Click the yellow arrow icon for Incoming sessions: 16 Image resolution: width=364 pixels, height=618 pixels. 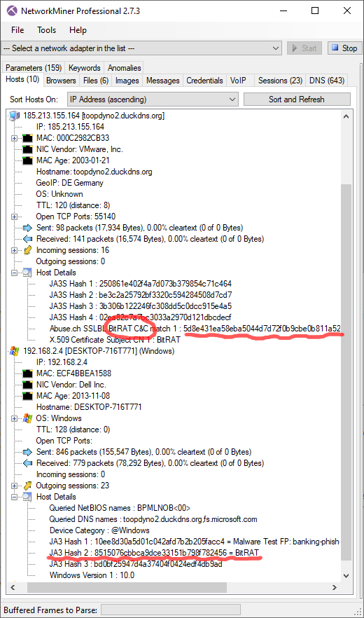click(x=27, y=250)
